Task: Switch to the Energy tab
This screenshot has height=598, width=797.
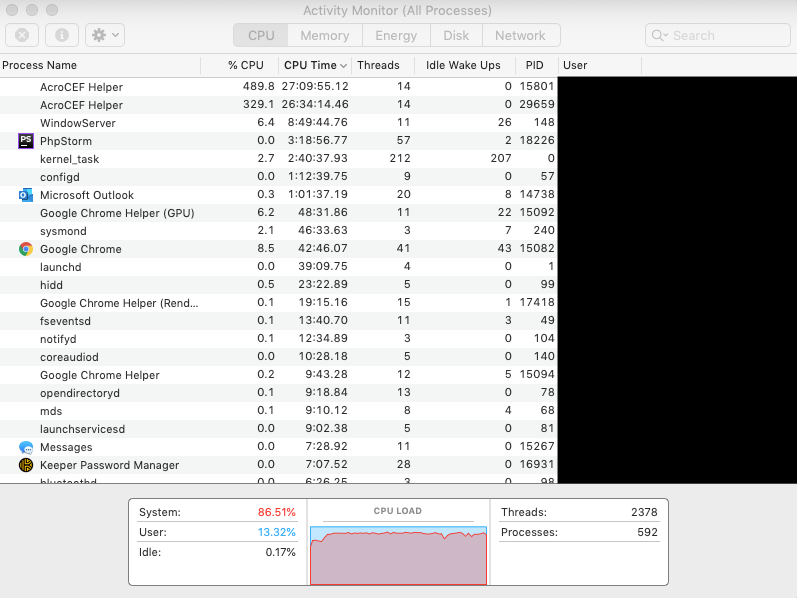Action: click(x=396, y=35)
